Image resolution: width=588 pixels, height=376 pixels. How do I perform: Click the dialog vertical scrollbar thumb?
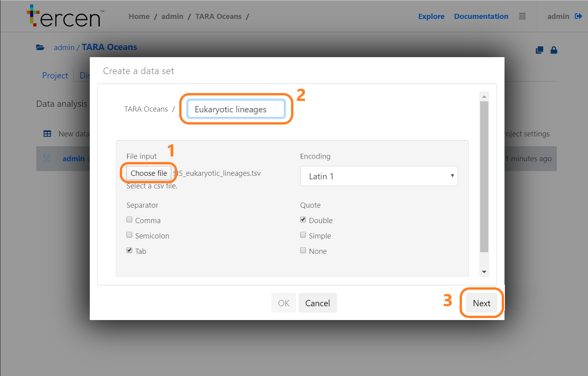tap(484, 177)
